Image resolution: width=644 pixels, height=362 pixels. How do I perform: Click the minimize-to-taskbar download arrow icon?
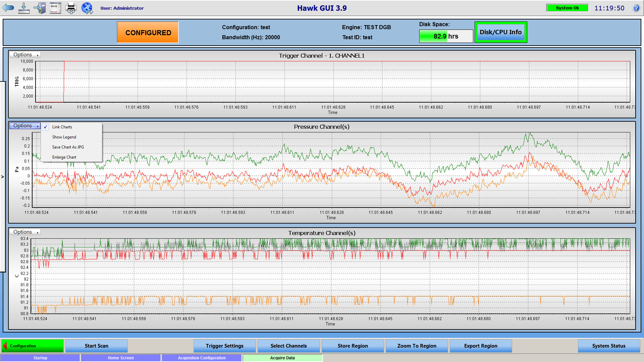[x=23, y=8]
